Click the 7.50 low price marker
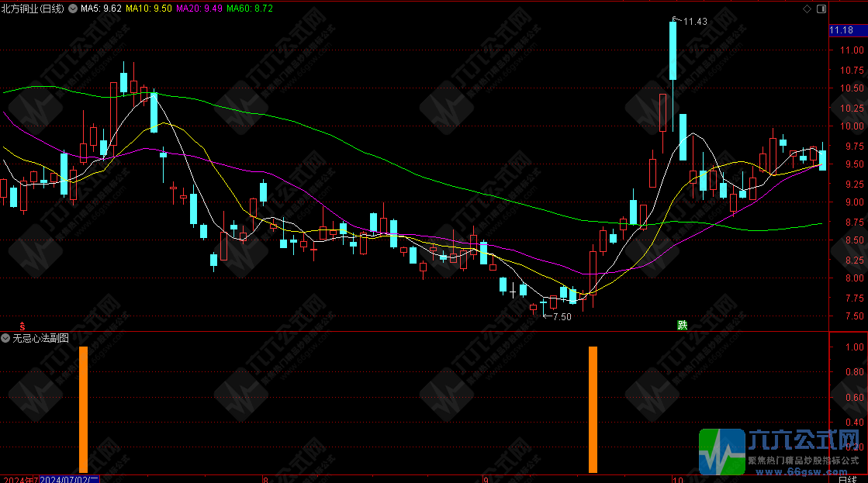 click(561, 316)
